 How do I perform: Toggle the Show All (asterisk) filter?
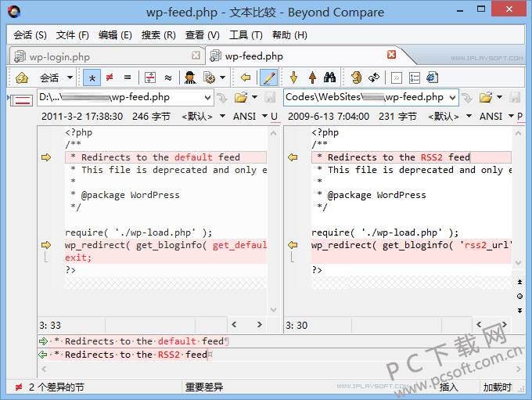coord(92,77)
